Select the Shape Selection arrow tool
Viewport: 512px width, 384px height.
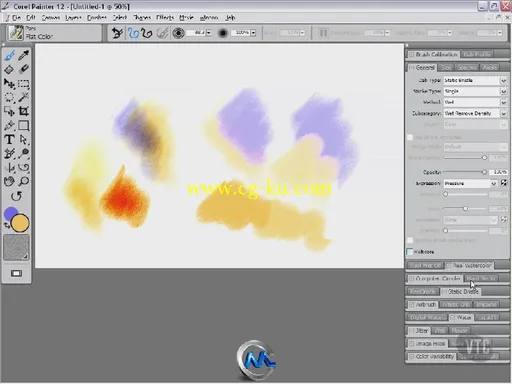click(23, 139)
